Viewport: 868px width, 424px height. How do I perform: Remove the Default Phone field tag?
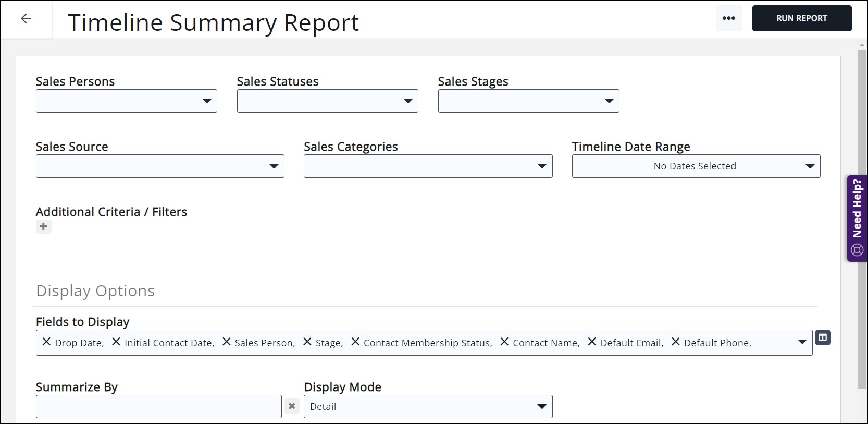[x=676, y=342]
